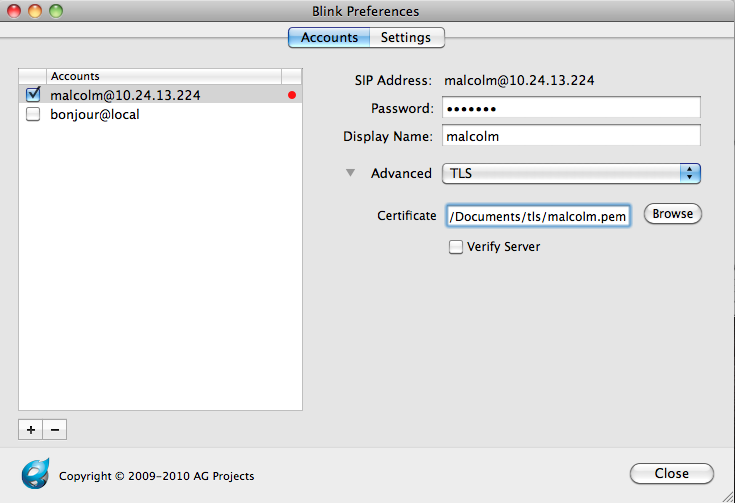The width and height of the screenshot is (735, 503).
Task: Click the Blink logo icon
Action: pyautogui.click(x=35, y=473)
